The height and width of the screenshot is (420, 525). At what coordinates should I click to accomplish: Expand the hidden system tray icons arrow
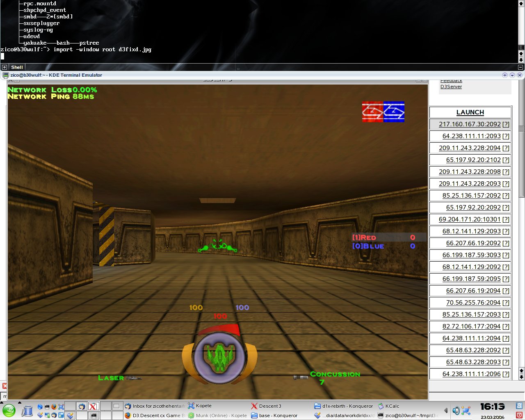pyautogui.click(x=446, y=411)
